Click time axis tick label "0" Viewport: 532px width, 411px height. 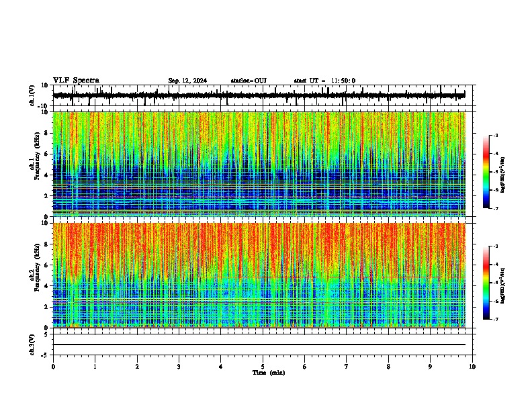53,367
